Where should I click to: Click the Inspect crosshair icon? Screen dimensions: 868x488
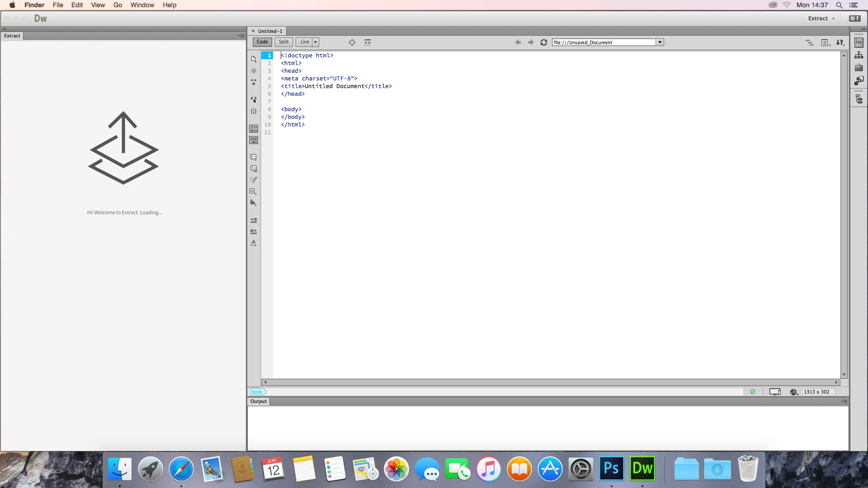pyautogui.click(x=352, y=42)
